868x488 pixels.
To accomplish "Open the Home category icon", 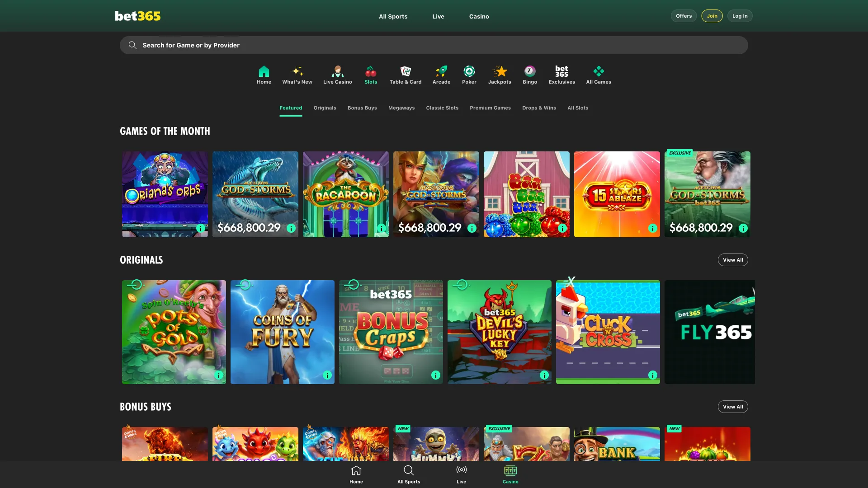I will pos(264,71).
